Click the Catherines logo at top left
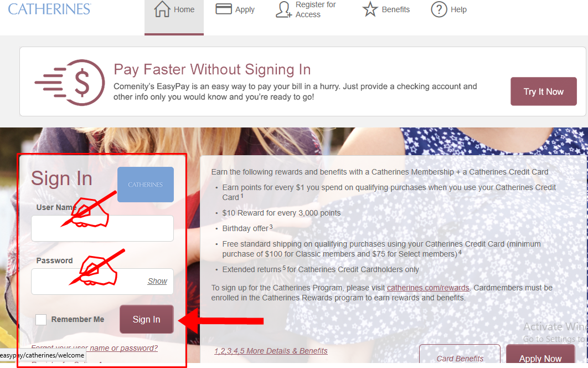588x368 pixels. click(x=49, y=9)
